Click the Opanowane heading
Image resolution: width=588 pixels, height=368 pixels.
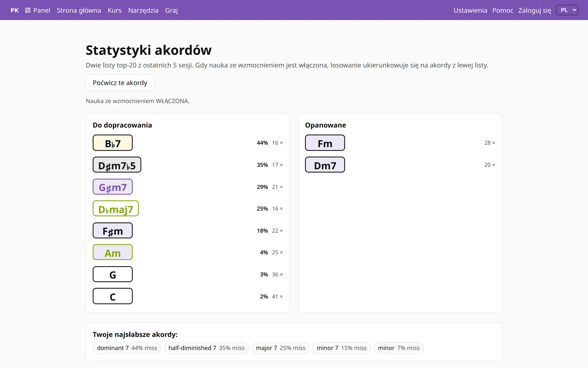[x=326, y=125]
